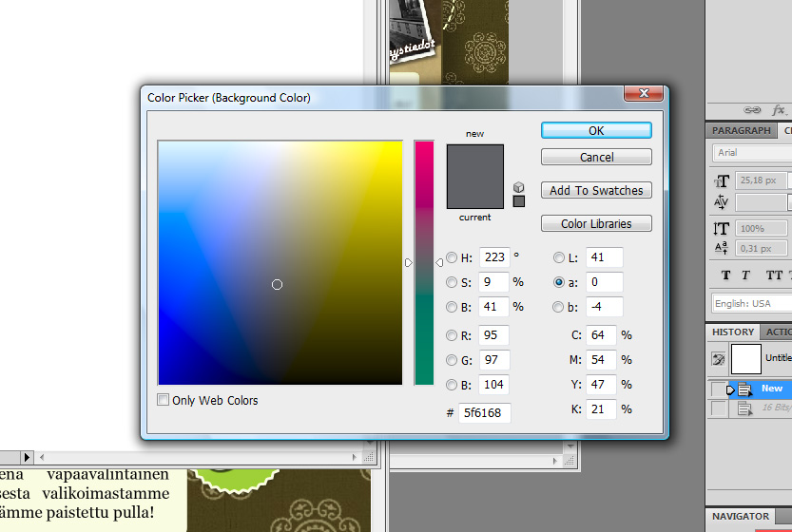Click the web safe color swatch below cube
Image resolution: width=792 pixels, height=532 pixels.
[518, 200]
